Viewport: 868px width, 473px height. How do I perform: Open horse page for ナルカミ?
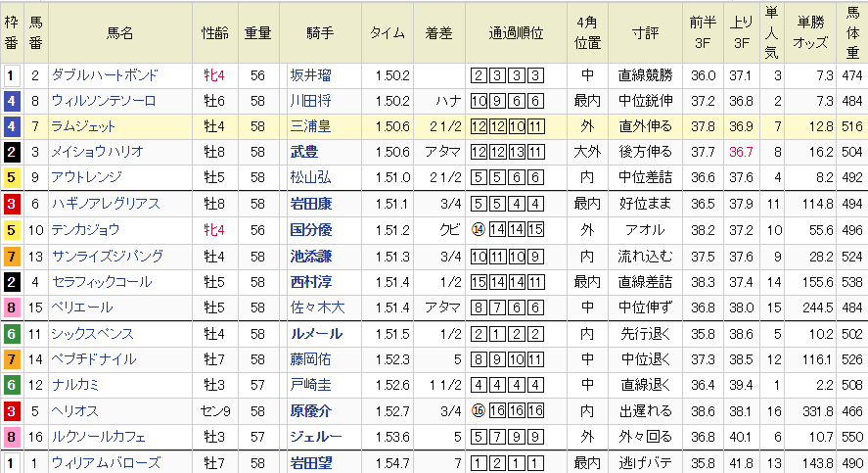(x=78, y=385)
